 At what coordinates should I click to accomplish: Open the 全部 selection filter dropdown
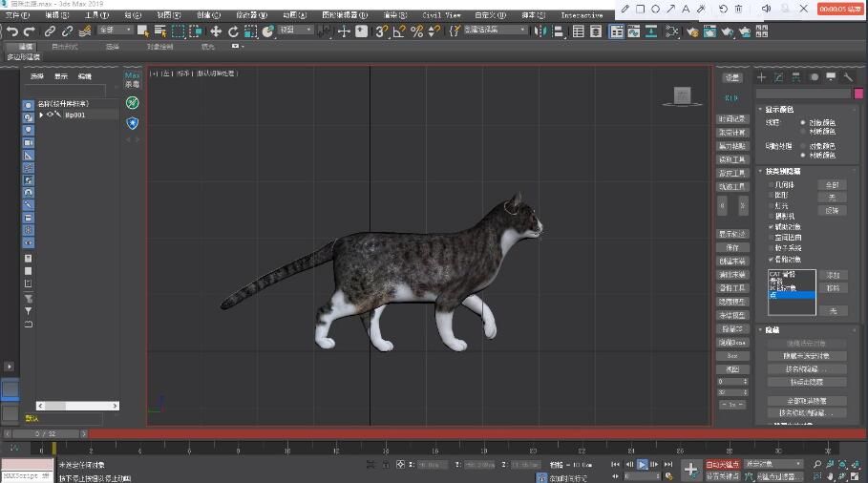click(116, 30)
